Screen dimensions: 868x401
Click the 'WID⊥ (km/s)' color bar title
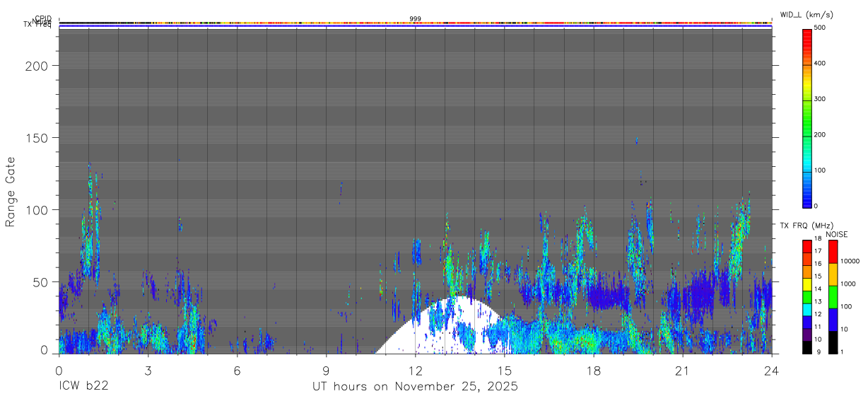(x=806, y=14)
